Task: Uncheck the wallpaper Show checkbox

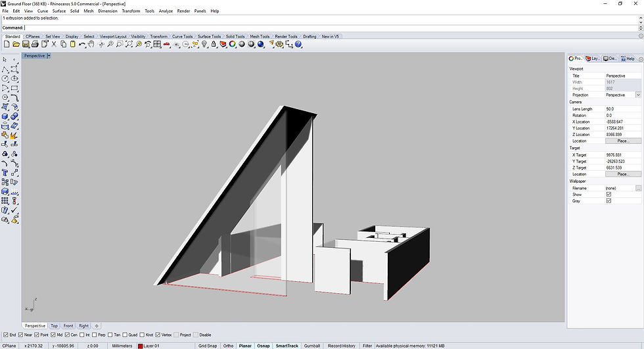Action: tap(609, 194)
